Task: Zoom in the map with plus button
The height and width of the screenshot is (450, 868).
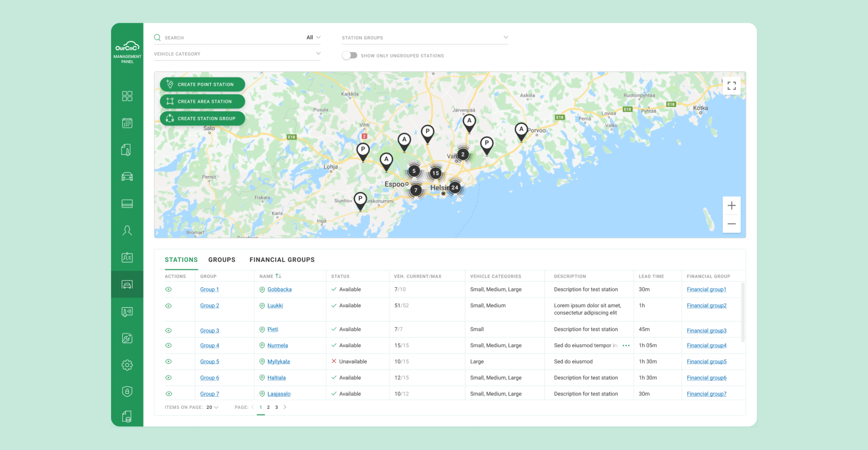Action: coord(731,206)
